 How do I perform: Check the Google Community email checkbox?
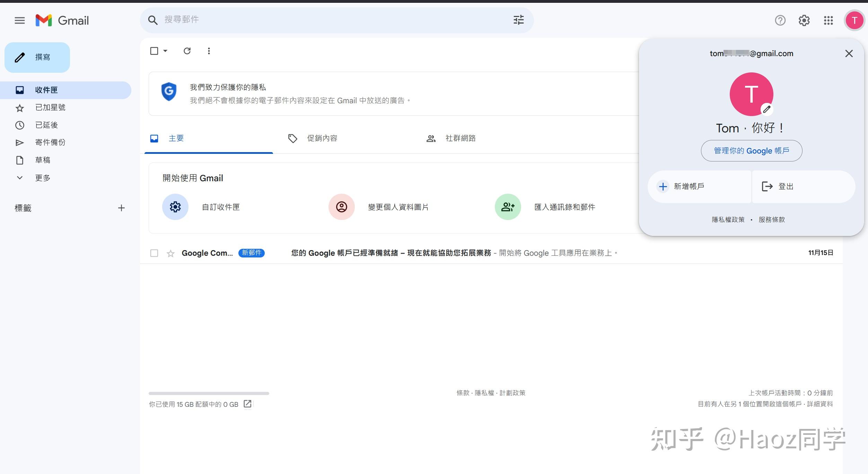154,253
